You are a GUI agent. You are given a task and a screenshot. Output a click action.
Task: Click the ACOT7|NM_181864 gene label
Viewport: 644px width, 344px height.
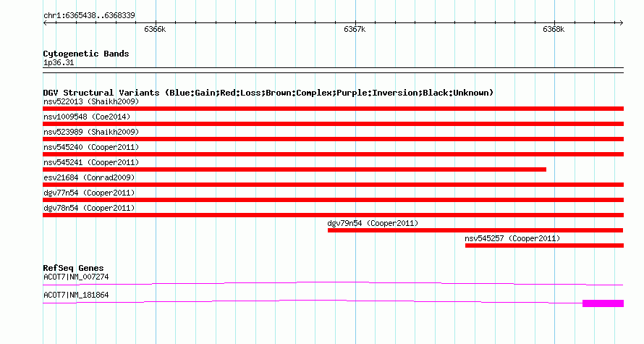tap(76, 295)
